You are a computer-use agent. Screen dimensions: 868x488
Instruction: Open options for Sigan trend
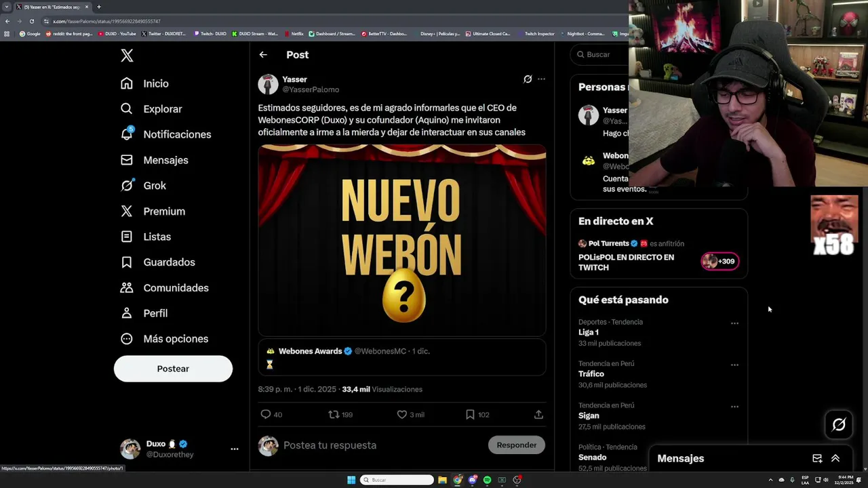click(x=734, y=407)
